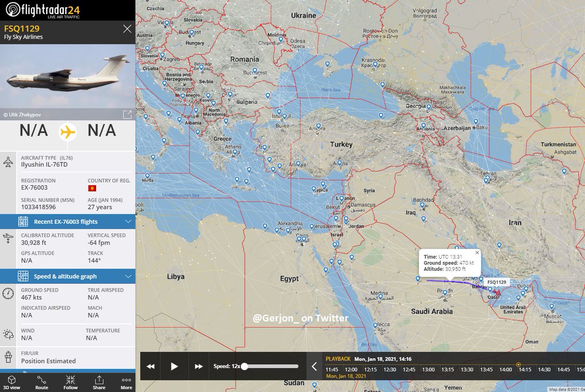Click the speedometer ground speed icon
Viewport: 585px width, 392px height.
[8, 294]
